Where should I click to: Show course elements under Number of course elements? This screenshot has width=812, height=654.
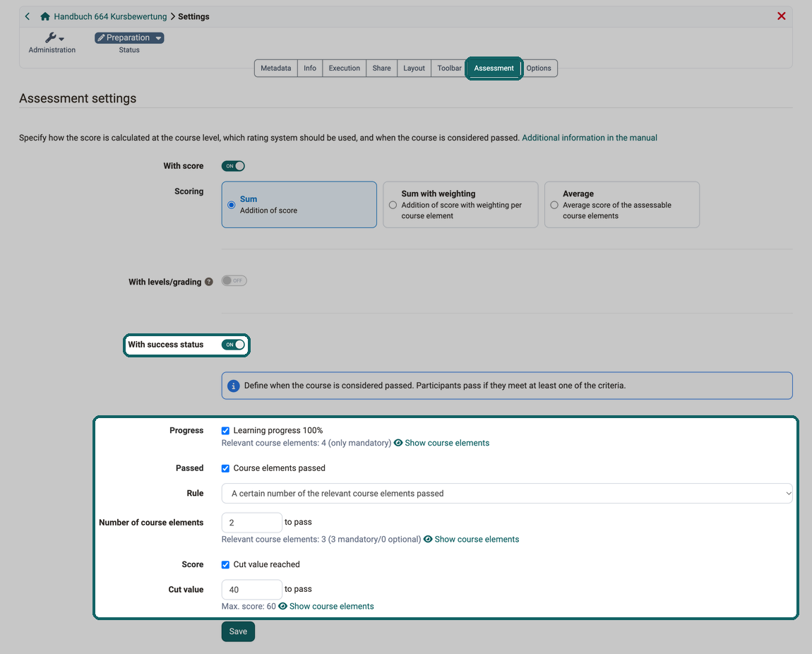pos(471,540)
